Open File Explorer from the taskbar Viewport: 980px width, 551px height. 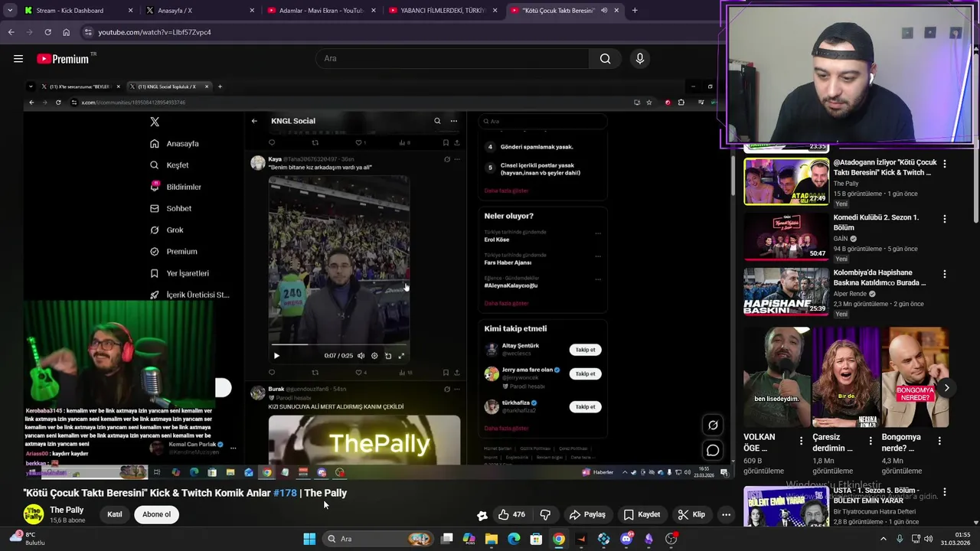point(492,539)
